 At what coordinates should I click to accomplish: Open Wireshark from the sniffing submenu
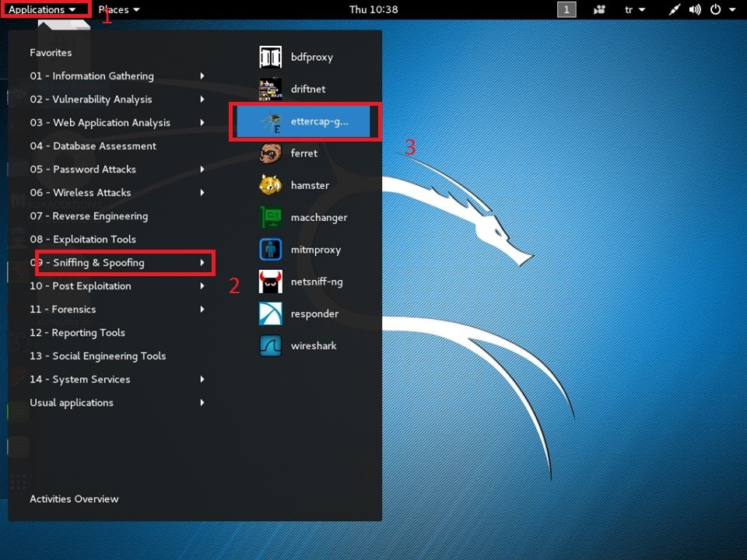coord(270,345)
